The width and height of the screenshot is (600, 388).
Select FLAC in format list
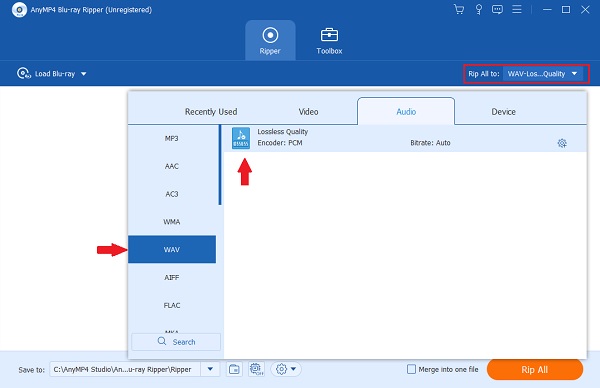tap(172, 305)
